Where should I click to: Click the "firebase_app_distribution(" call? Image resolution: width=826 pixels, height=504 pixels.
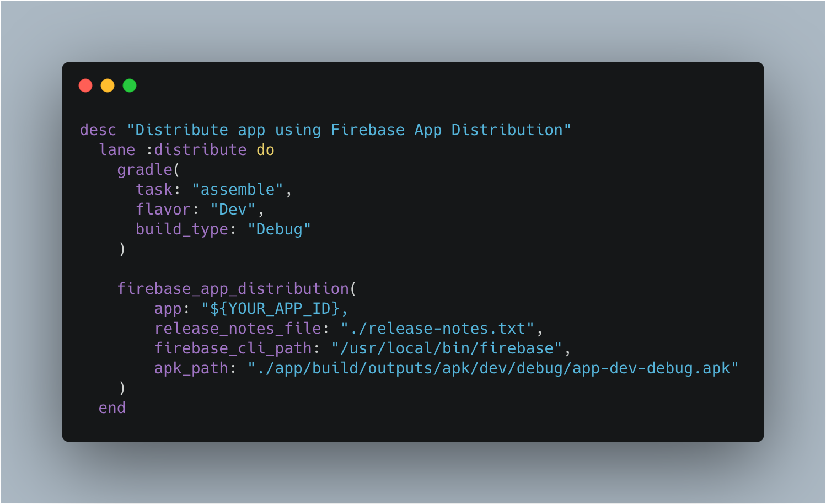[237, 289]
